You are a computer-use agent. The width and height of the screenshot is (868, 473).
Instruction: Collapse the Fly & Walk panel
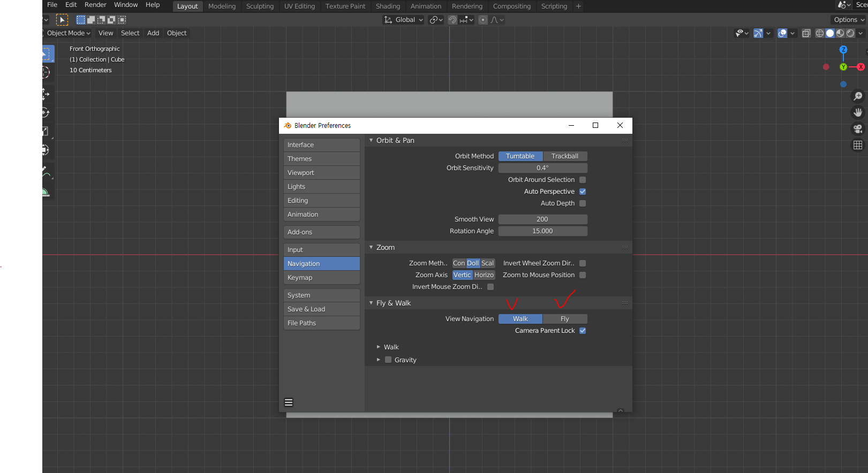pos(371,303)
